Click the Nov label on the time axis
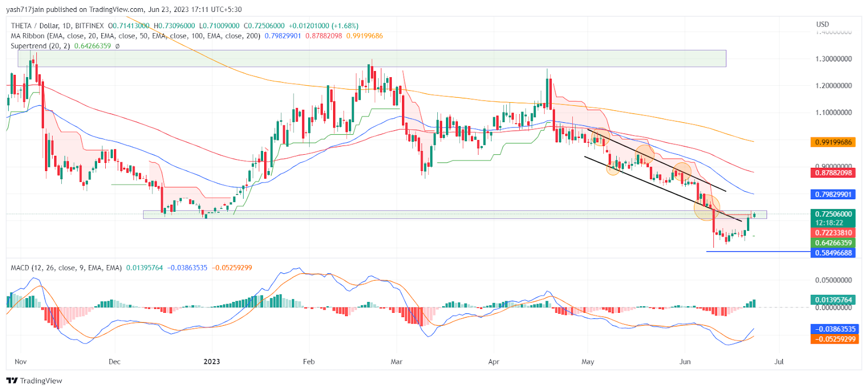Image resolution: width=868 pixels, height=391 pixels. [21, 362]
